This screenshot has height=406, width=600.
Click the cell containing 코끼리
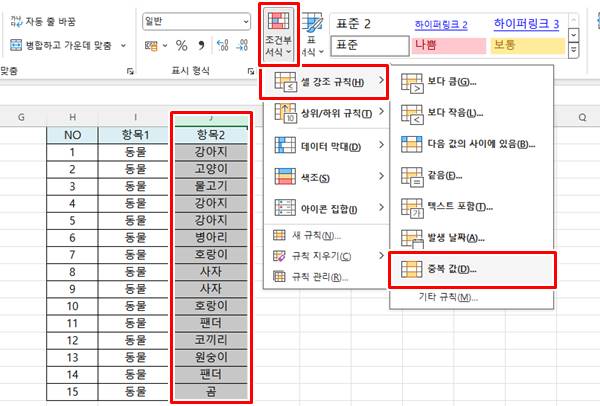click(x=211, y=340)
